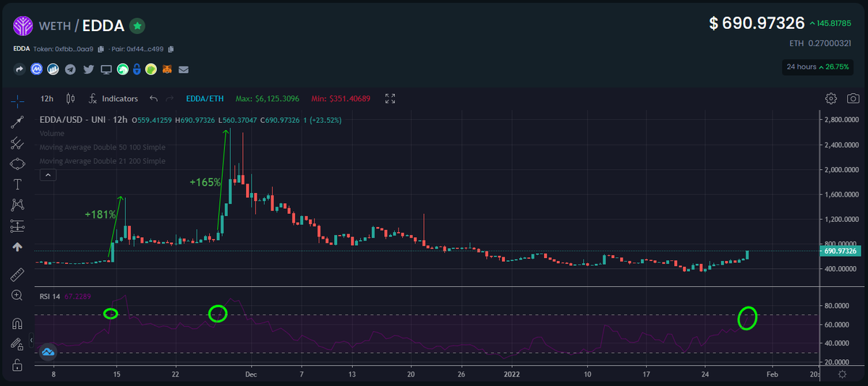Select the ruler measure tool
Image resolution: width=868 pixels, height=386 pixels.
[x=17, y=274]
